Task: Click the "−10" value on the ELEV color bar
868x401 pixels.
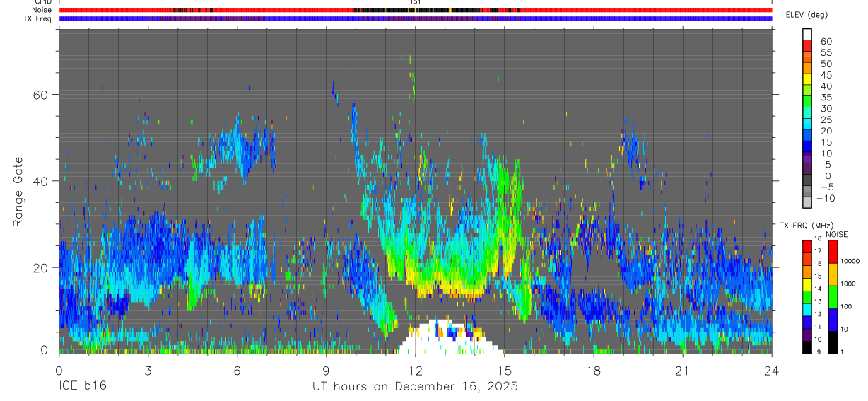Action: tap(825, 199)
